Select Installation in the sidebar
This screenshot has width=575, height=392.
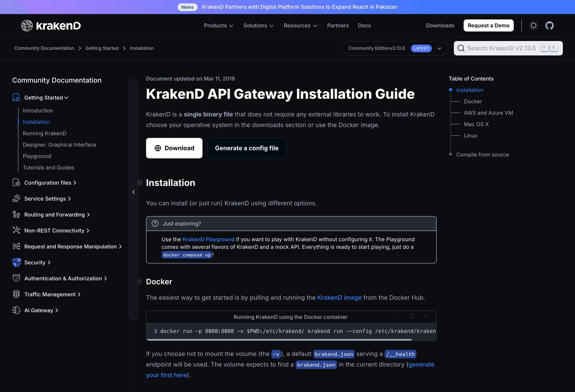point(36,122)
